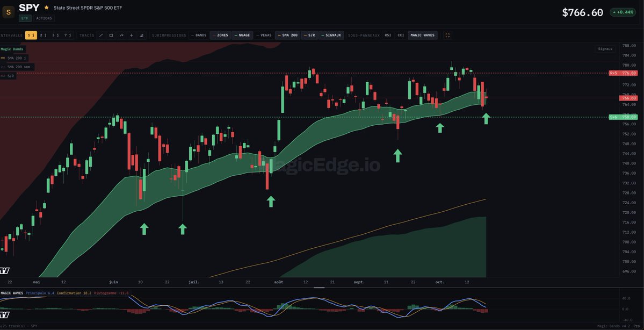The width and height of the screenshot is (644, 330).
Task: Click the ACTIONS tag
Action: (x=44, y=18)
